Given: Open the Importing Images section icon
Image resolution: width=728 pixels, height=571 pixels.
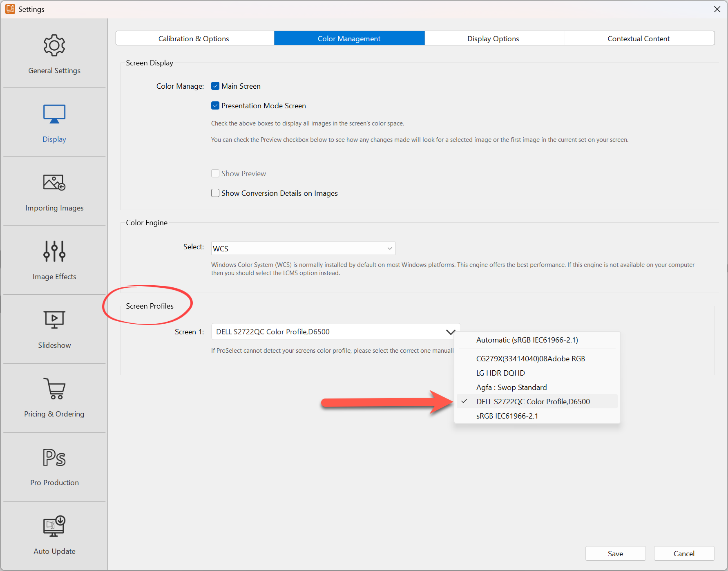Looking at the screenshot, I should click(54, 183).
